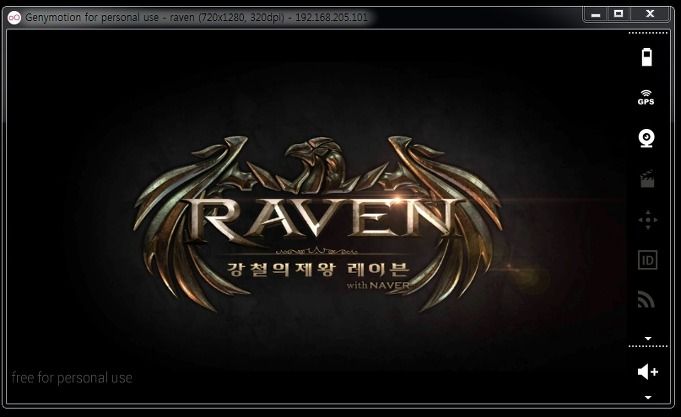Click the screen capture clapperboard icon
The height and width of the screenshot is (417, 681).
click(x=647, y=179)
